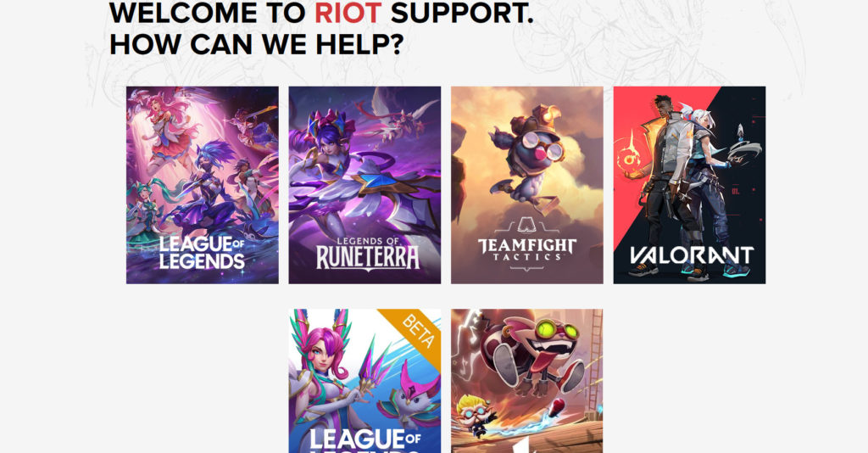The image size is (868, 453).
Task: Click the red RIOT word in heading
Action: tap(348, 14)
